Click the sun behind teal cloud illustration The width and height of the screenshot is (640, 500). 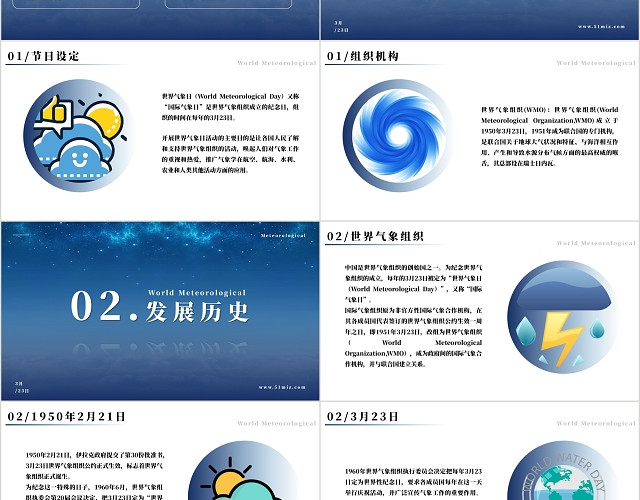[244, 471]
